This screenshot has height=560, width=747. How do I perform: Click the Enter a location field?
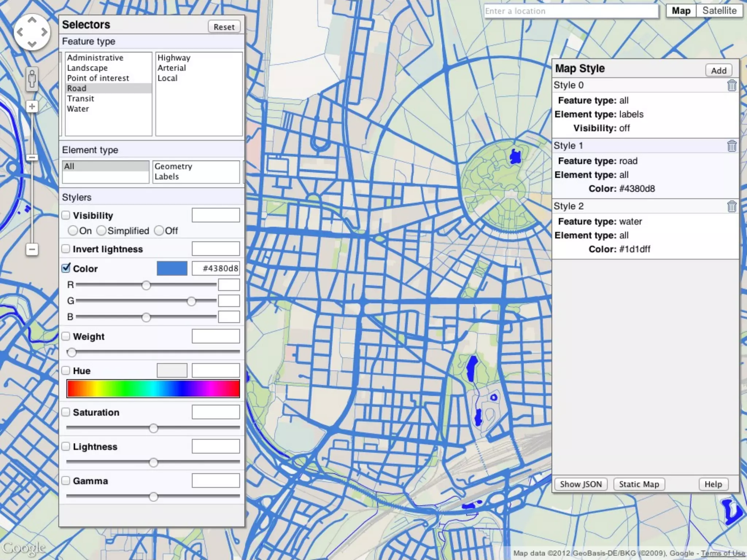pyautogui.click(x=571, y=11)
